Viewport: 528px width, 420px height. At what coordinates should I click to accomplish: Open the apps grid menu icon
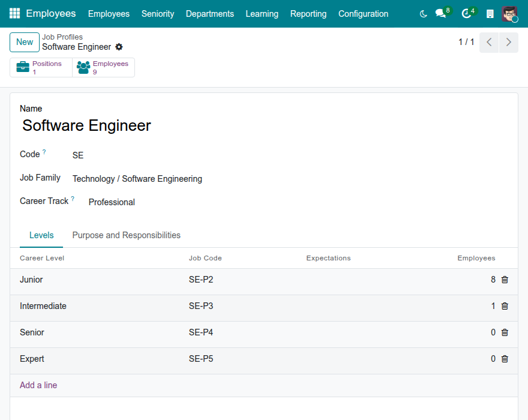(x=14, y=13)
